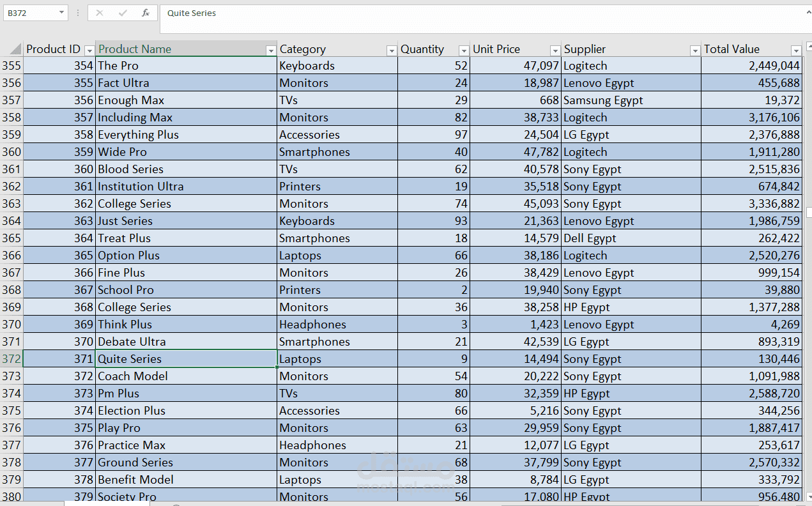Select cell 'Ground Series'
This screenshot has width=812, height=506.
[x=186, y=463]
